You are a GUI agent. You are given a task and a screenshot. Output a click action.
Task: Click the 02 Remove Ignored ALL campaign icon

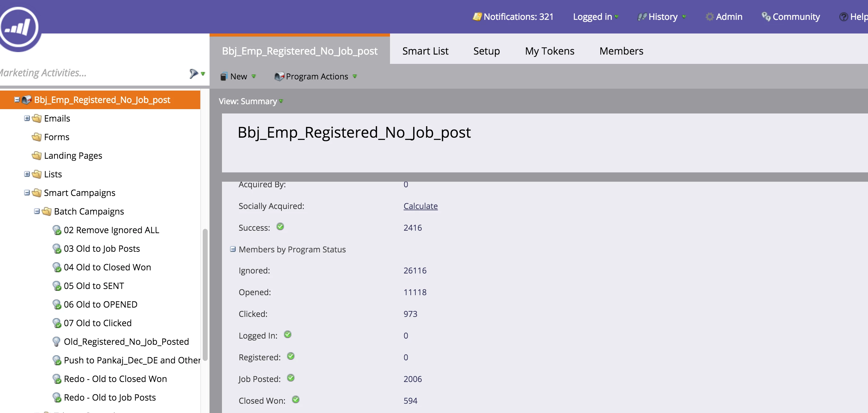[x=57, y=230]
